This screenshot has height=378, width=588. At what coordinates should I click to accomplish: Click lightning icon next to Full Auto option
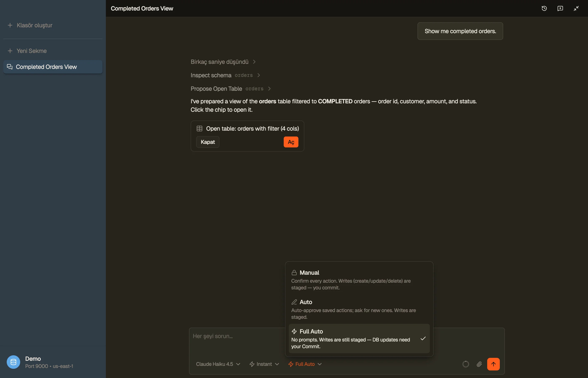[x=294, y=332]
